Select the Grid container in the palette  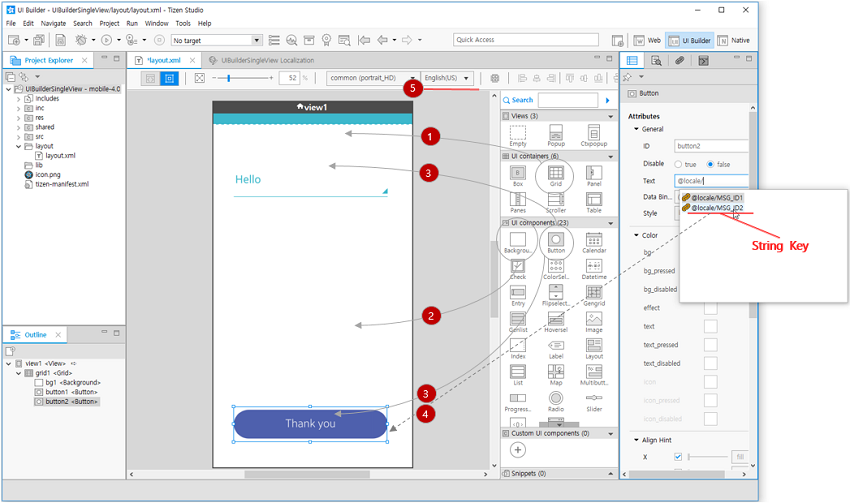pos(555,174)
